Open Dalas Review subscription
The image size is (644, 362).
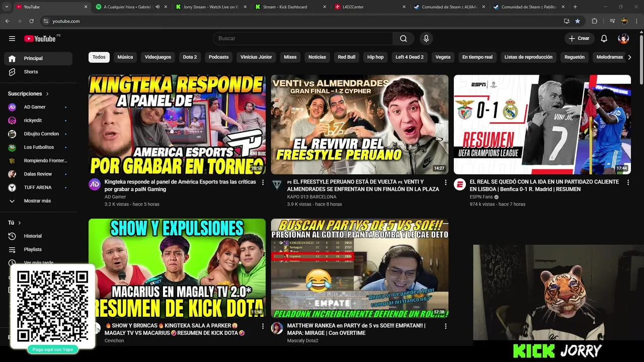pos(38,174)
